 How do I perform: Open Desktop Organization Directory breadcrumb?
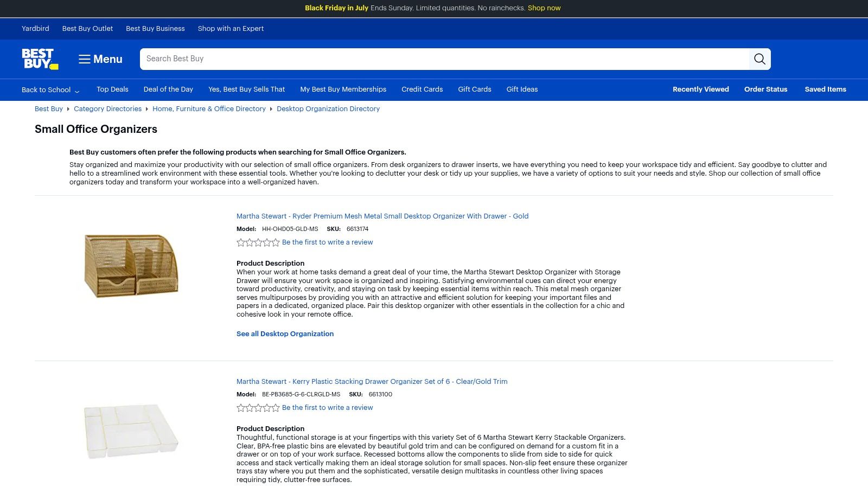coord(328,109)
